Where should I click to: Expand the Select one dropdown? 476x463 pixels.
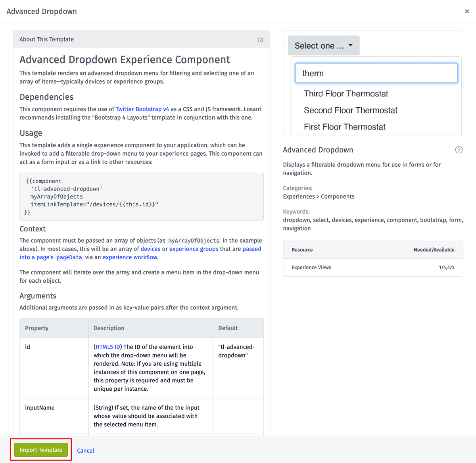coord(324,46)
